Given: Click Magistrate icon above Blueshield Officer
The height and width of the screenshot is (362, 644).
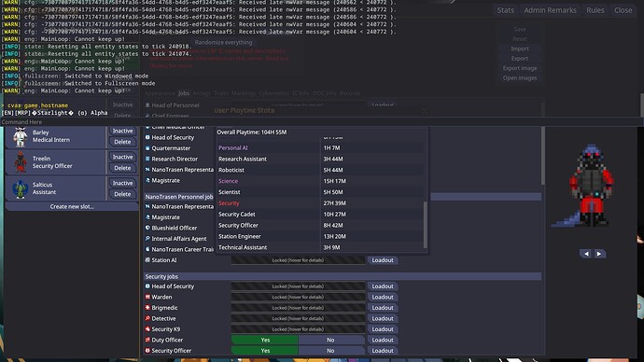Looking at the screenshot, I should tap(147, 217).
